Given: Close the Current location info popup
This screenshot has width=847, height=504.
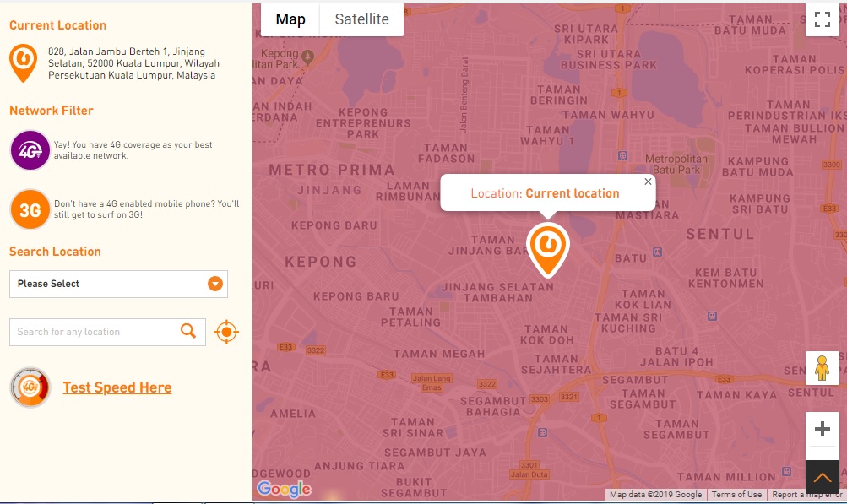Looking at the screenshot, I should pyautogui.click(x=648, y=182).
